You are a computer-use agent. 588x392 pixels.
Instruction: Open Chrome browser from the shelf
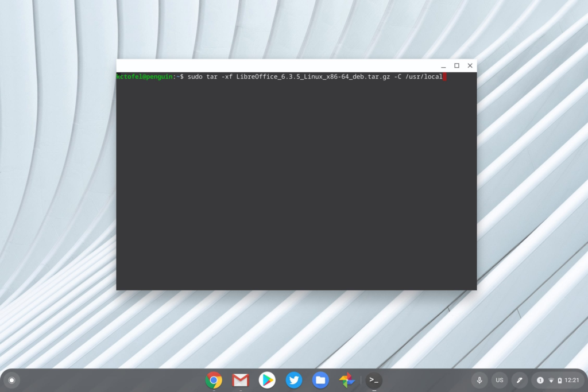214,381
